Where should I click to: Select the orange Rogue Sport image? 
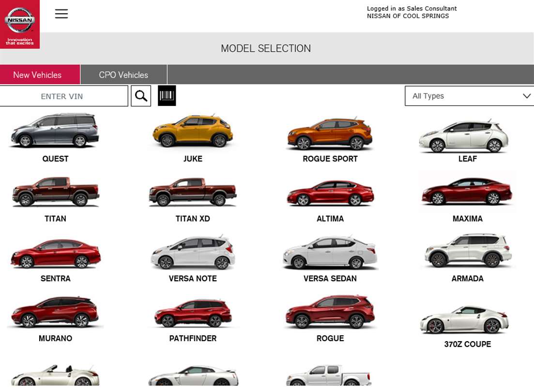tap(330, 134)
